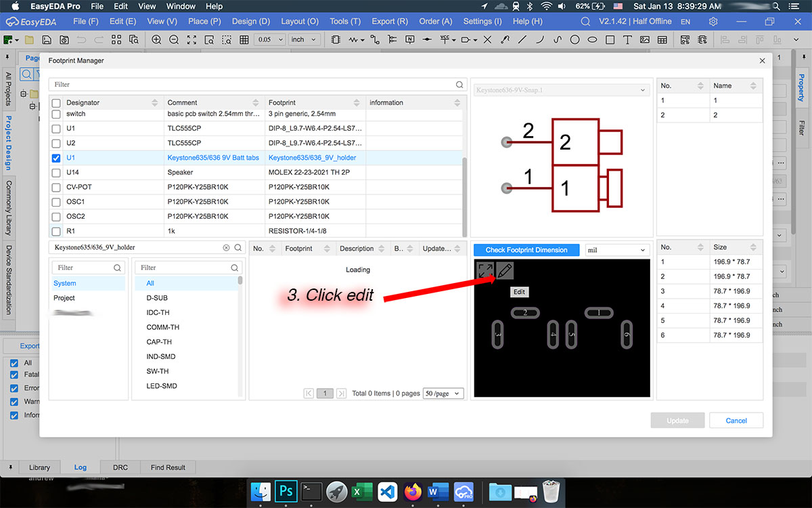Viewport: 812px width, 508px height.
Task: Click search icon in the top Filter field
Action: 459,85
